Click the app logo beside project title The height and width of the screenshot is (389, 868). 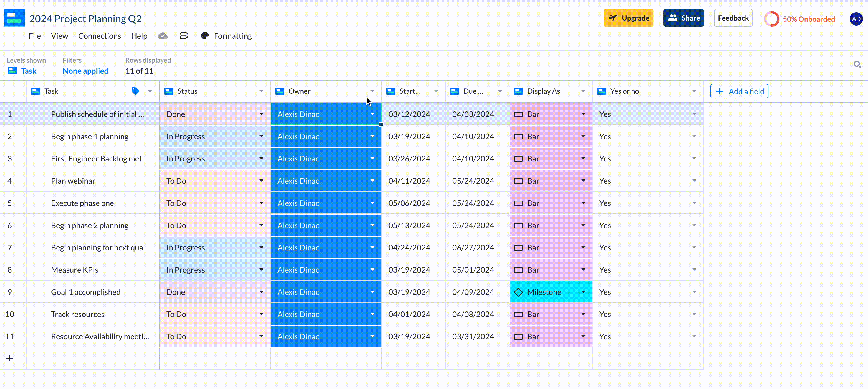point(14,18)
